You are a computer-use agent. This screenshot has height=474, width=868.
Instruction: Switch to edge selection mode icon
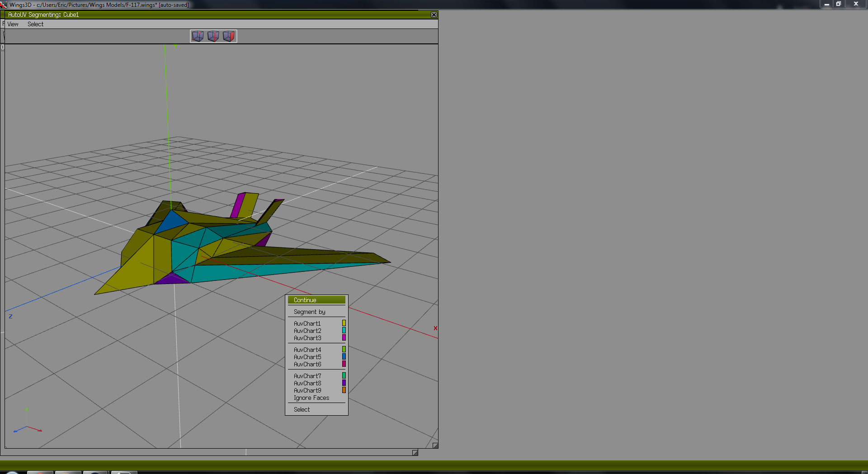point(213,36)
